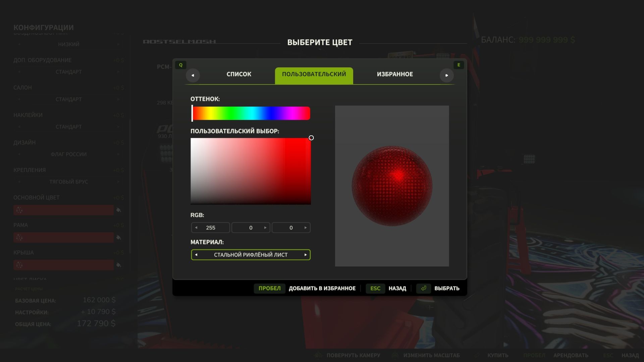Switch to the ИЗБРАННОЕ tab
Image resolution: width=644 pixels, height=362 pixels.
pos(394,74)
